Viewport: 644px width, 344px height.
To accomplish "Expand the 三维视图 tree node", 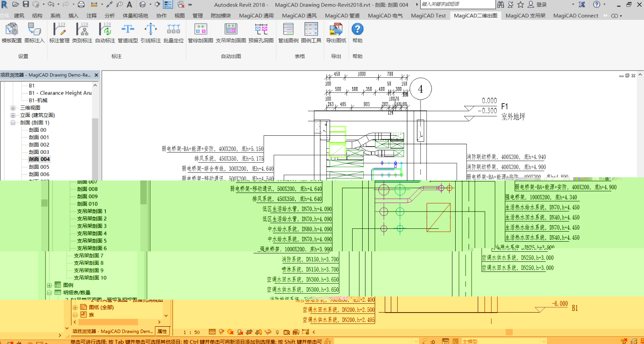I will tap(13, 108).
